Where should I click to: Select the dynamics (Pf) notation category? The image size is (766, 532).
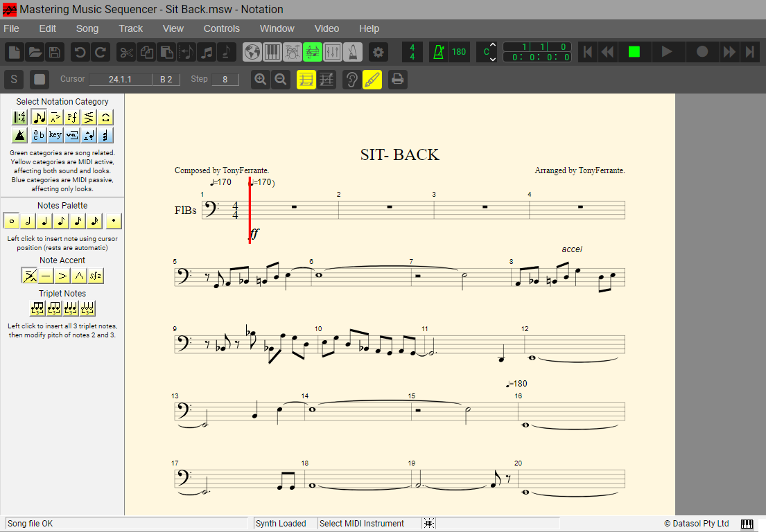pyautogui.click(x=72, y=117)
